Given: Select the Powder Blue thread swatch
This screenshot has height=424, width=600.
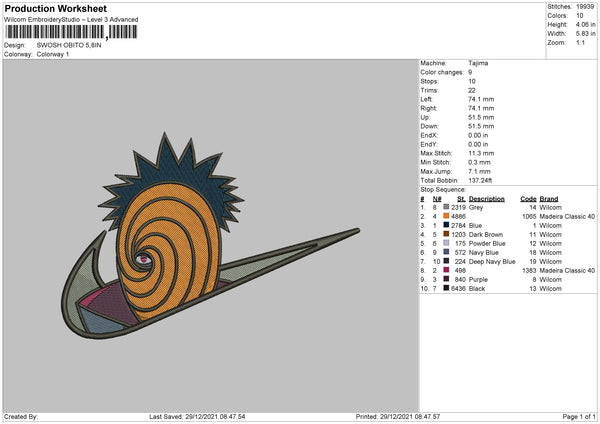Looking at the screenshot, I should [x=446, y=243].
